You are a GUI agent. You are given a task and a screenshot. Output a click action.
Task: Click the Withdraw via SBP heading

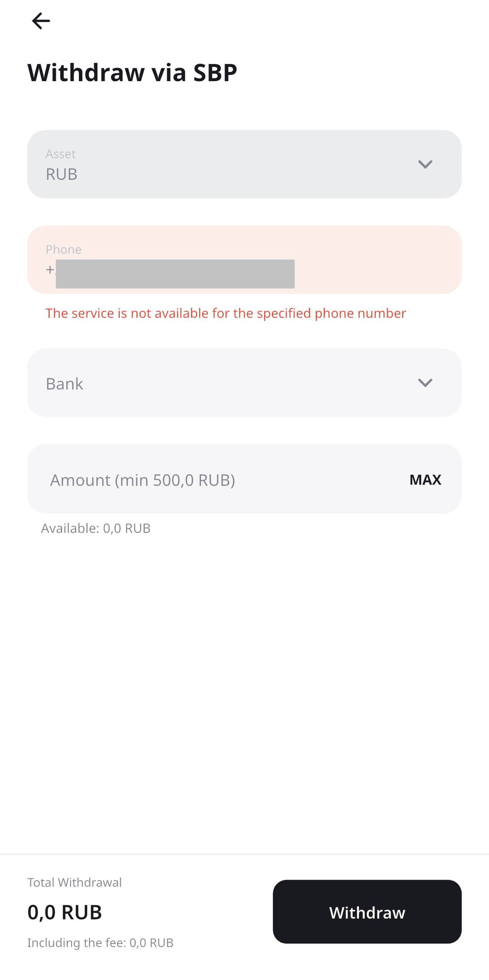click(x=132, y=72)
